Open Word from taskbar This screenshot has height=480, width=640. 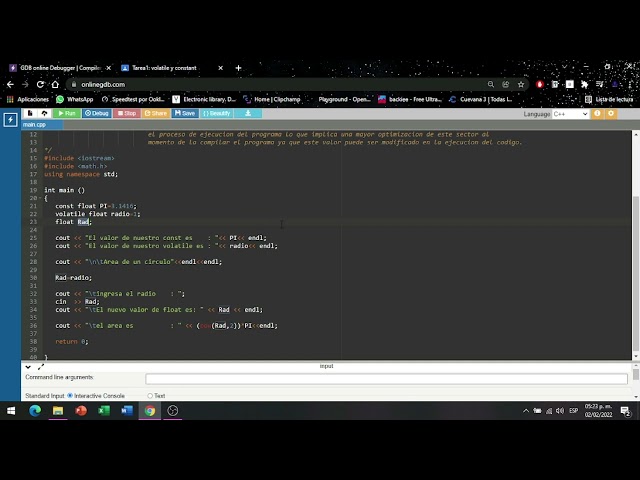tap(127, 411)
